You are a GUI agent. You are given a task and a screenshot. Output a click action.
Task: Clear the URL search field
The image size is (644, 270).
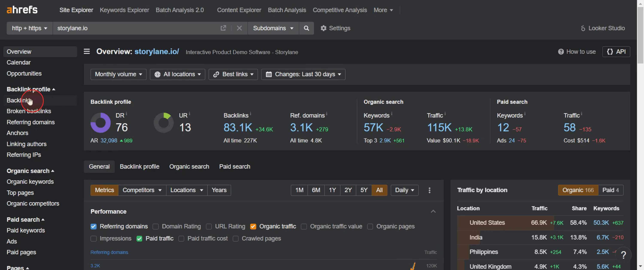click(x=239, y=28)
